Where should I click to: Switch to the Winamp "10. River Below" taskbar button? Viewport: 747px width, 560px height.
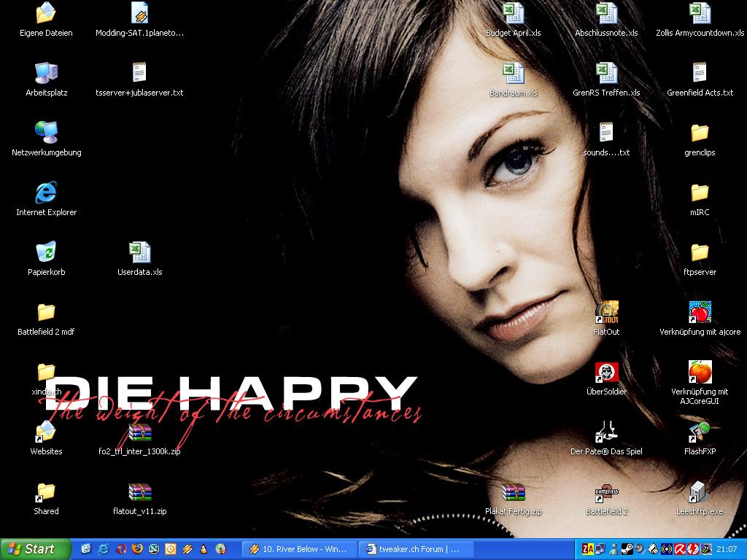pos(299,549)
